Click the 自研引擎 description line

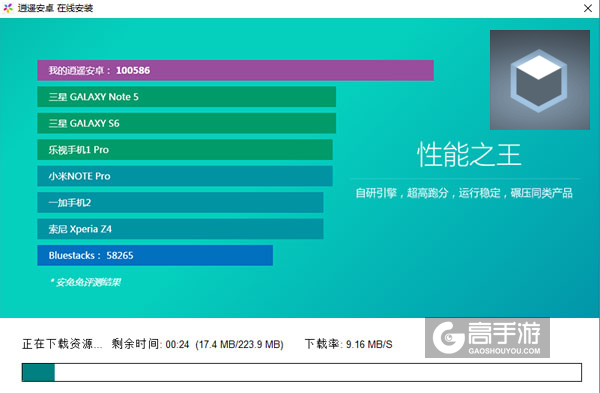(x=464, y=193)
